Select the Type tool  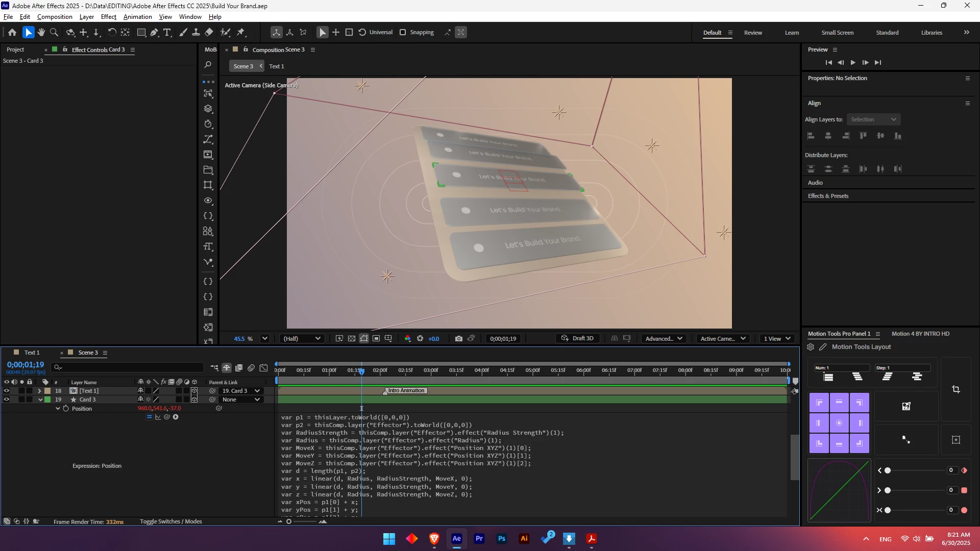click(167, 33)
